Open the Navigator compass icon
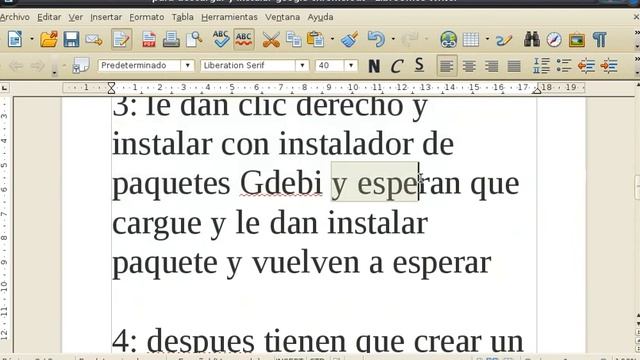The image size is (640, 360). 554,40
